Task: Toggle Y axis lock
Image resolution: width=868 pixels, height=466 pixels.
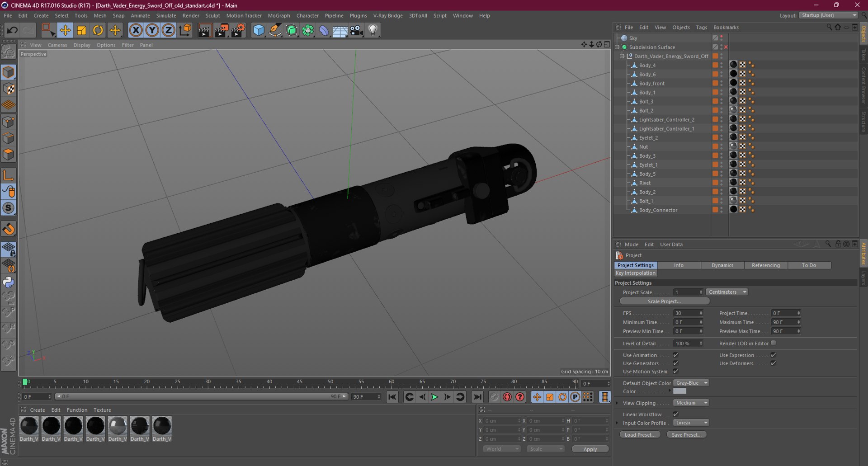Action: pyautogui.click(x=152, y=30)
